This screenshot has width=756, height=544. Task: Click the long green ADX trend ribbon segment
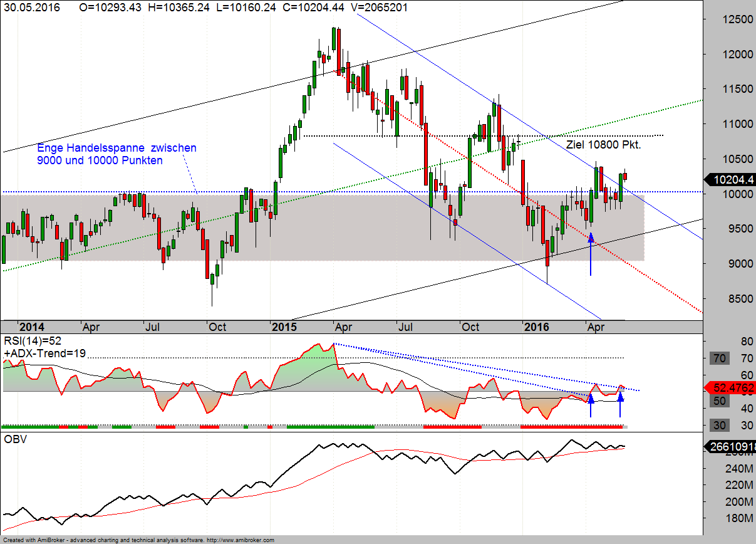click(x=330, y=427)
